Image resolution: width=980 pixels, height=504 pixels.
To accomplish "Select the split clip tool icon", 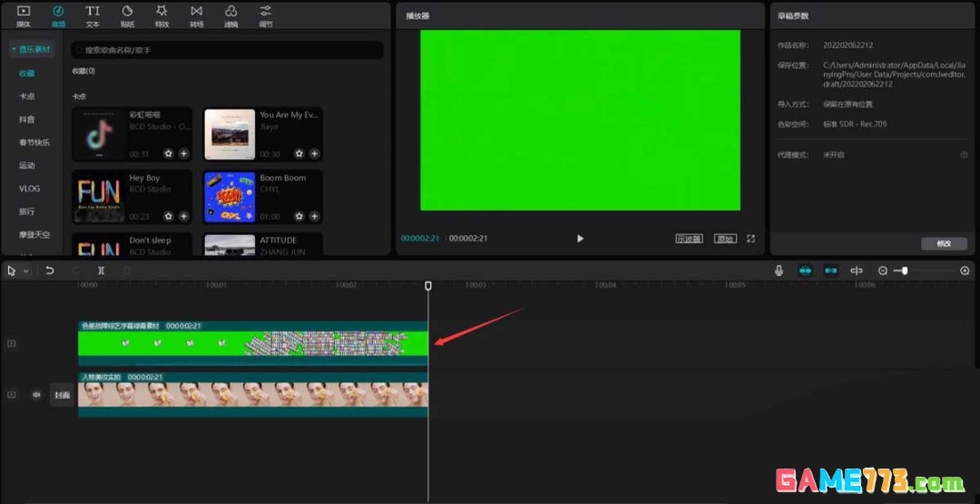I will coord(101,271).
